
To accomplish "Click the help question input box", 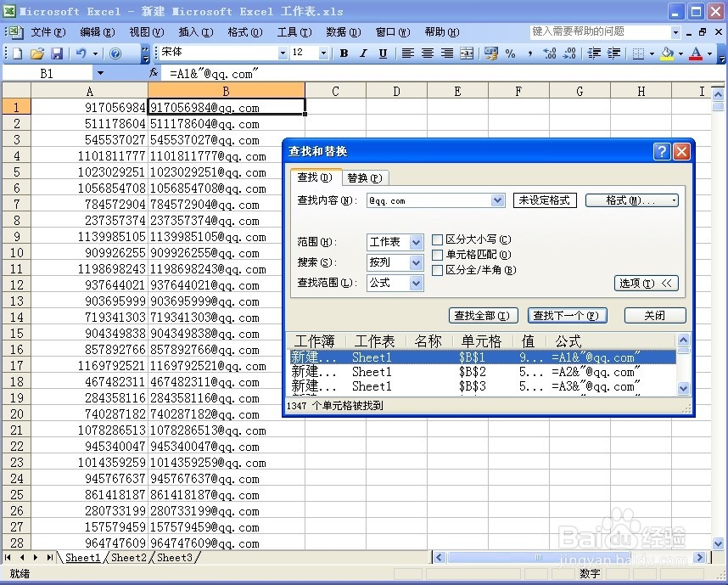I will point(601,31).
